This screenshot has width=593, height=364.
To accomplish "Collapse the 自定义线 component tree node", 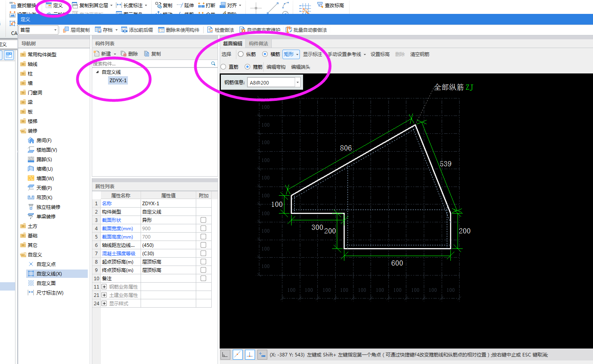I will (x=97, y=72).
